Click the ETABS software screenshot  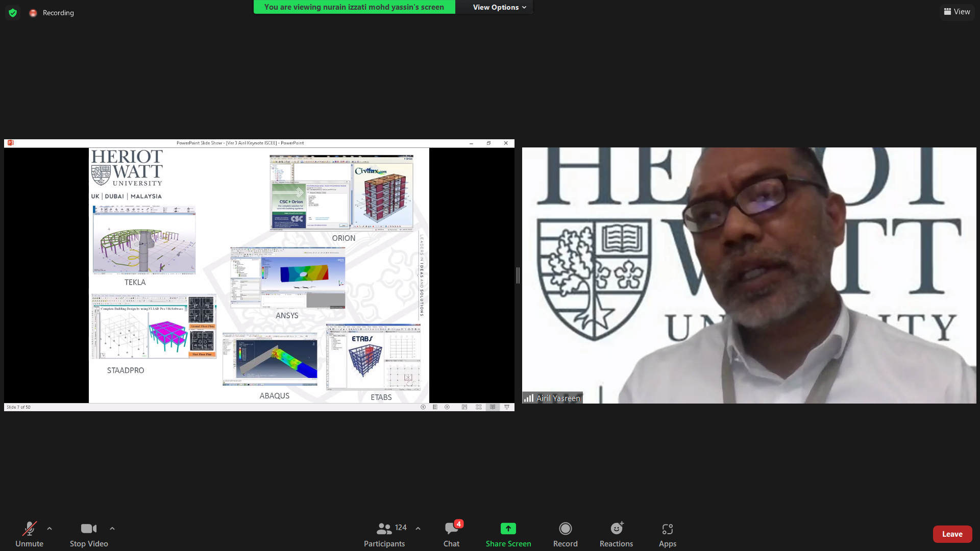(374, 357)
